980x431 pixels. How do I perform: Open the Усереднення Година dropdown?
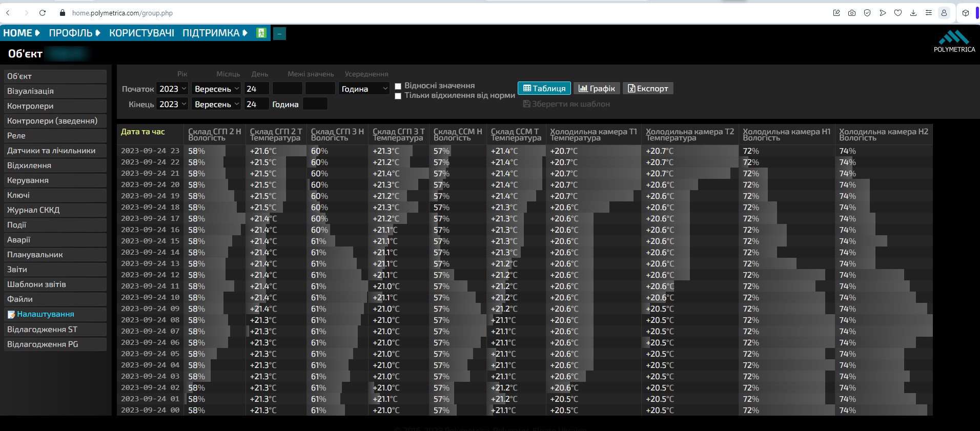coord(364,89)
